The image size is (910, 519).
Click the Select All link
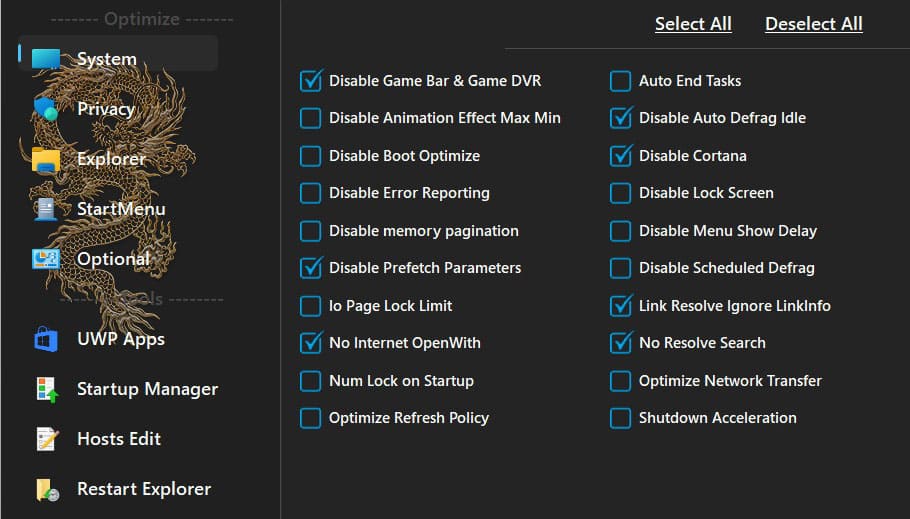693,24
